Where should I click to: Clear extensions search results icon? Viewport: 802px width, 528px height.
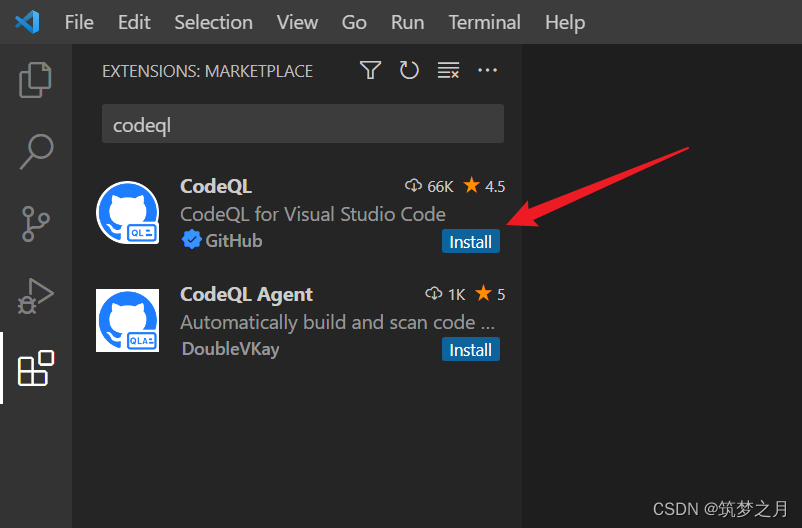click(448, 71)
